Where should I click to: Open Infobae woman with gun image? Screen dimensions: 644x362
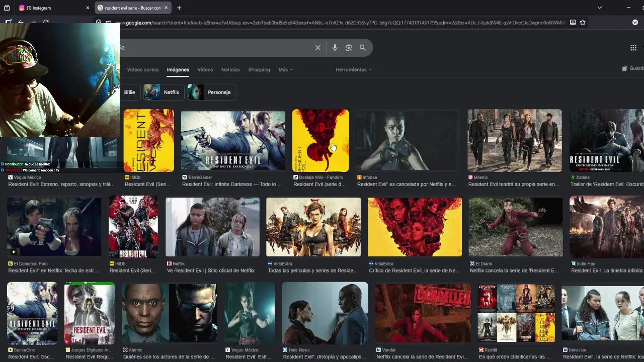click(x=408, y=141)
